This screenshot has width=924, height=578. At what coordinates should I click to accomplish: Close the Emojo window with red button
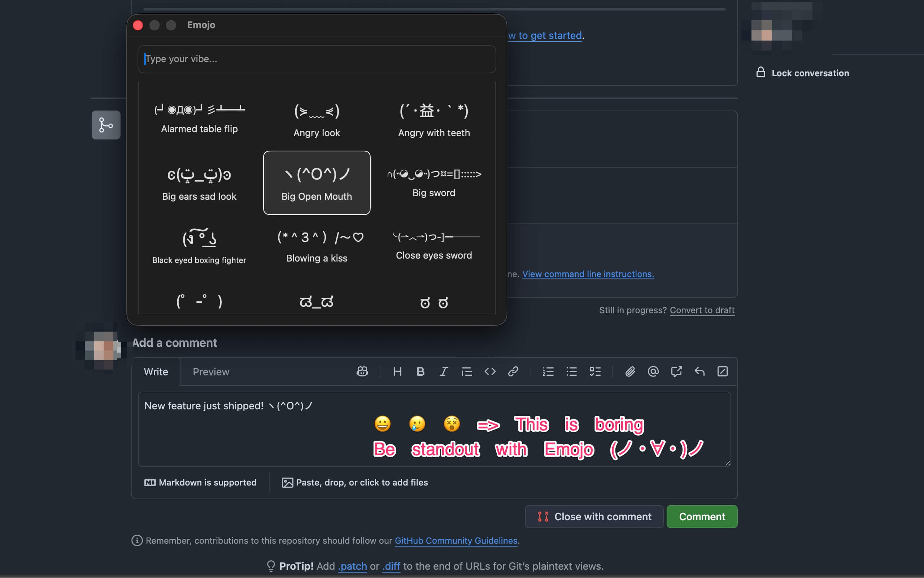tap(138, 25)
